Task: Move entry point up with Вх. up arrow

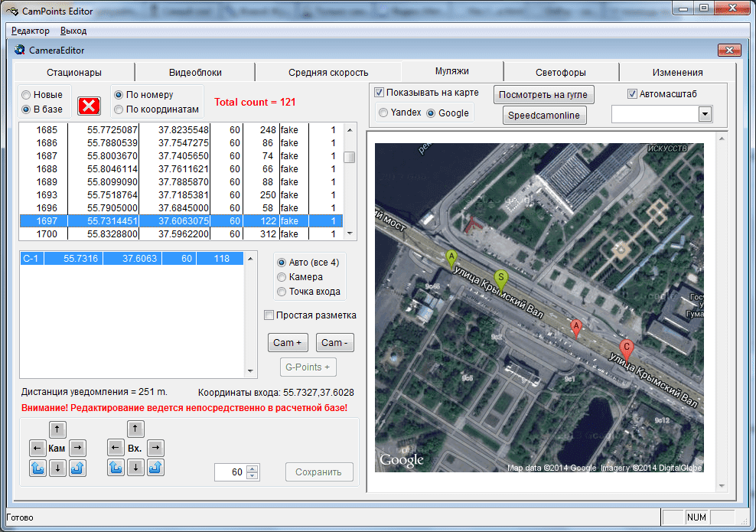Action: point(135,429)
